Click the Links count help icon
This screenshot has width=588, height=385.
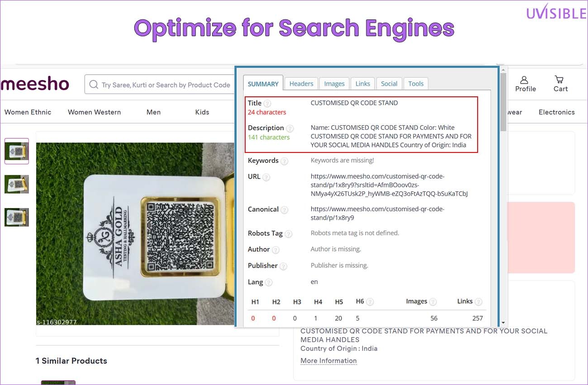tap(479, 302)
